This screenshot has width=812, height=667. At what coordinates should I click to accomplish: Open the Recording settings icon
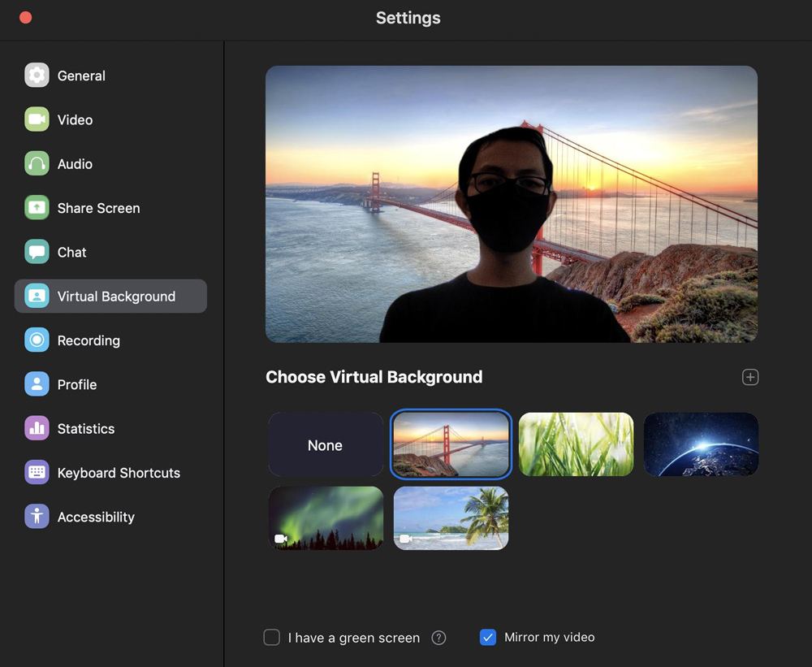pyautogui.click(x=37, y=340)
